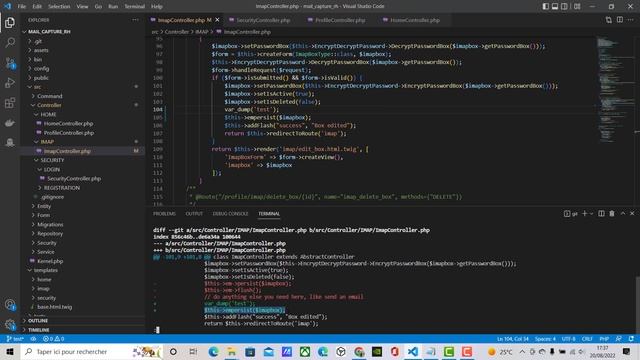The height and width of the screenshot is (360, 640).
Task: Click Ln 104, Col 34 cursor position
Action: (512, 339)
